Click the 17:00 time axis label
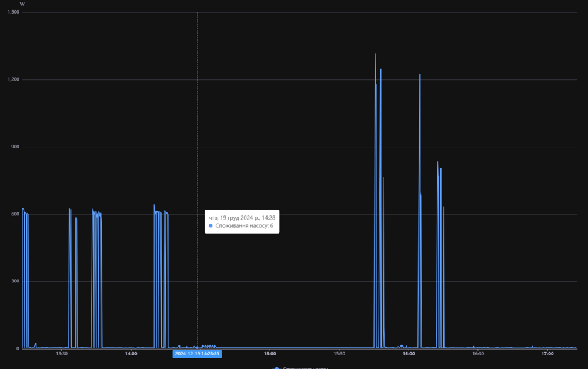The width and height of the screenshot is (588, 369). 547,354
